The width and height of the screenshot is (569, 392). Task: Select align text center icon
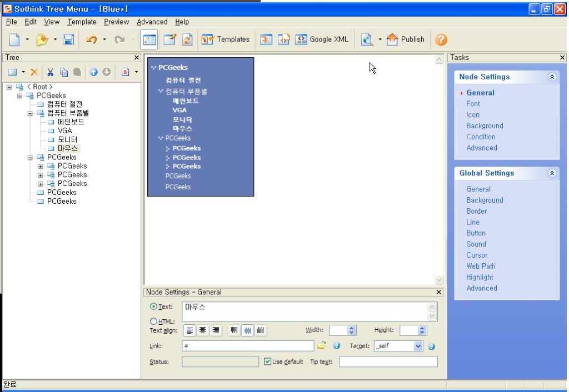(202, 330)
